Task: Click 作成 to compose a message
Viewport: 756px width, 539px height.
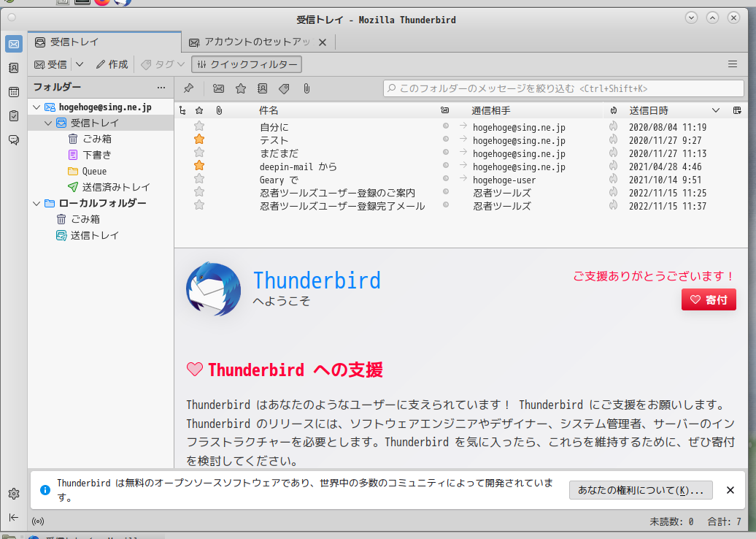Action: point(112,64)
